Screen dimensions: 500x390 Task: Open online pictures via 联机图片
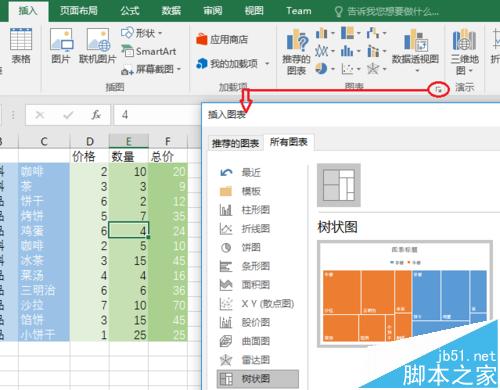click(98, 46)
